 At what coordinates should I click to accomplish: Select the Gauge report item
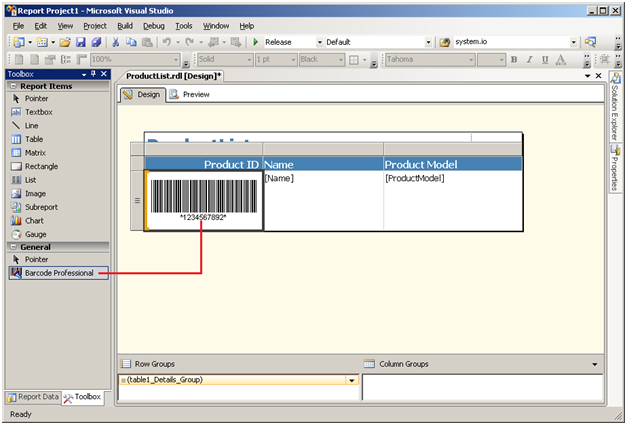click(34, 234)
